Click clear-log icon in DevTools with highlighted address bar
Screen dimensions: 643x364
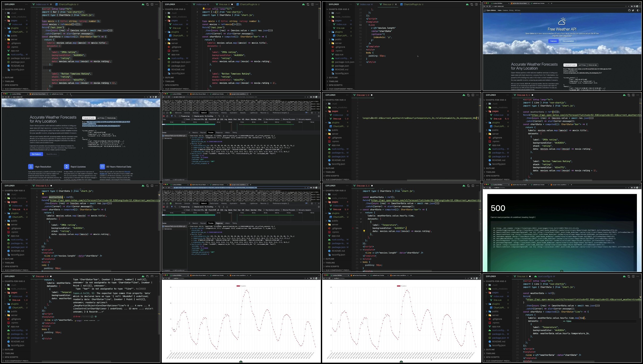pyautogui.click(x=167, y=207)
